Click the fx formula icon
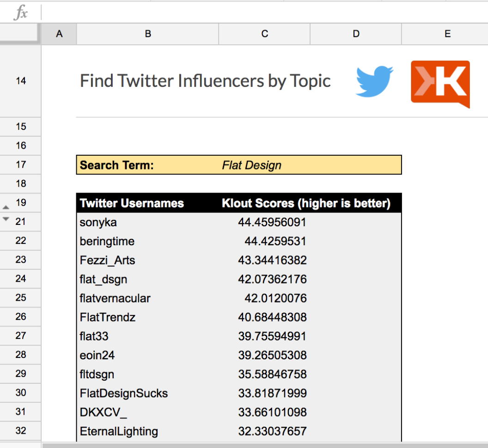The width and height of the screenshot is (488, 448). 20,13
